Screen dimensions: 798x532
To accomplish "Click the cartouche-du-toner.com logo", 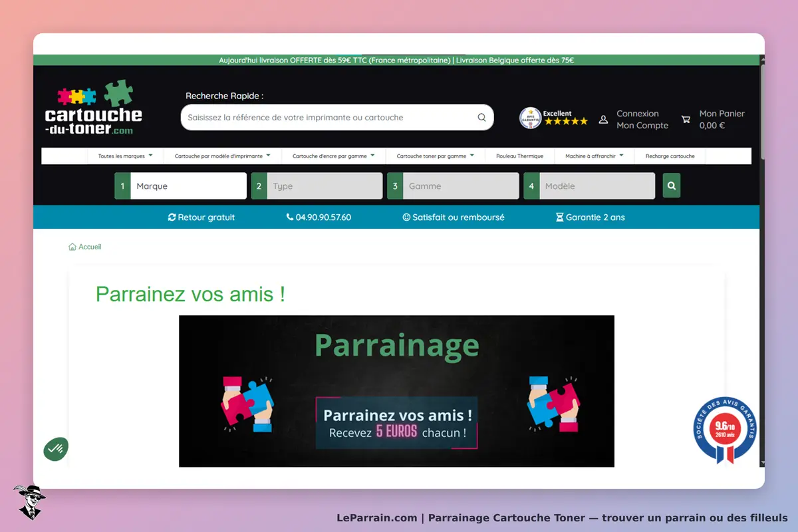I will (93, 108).
